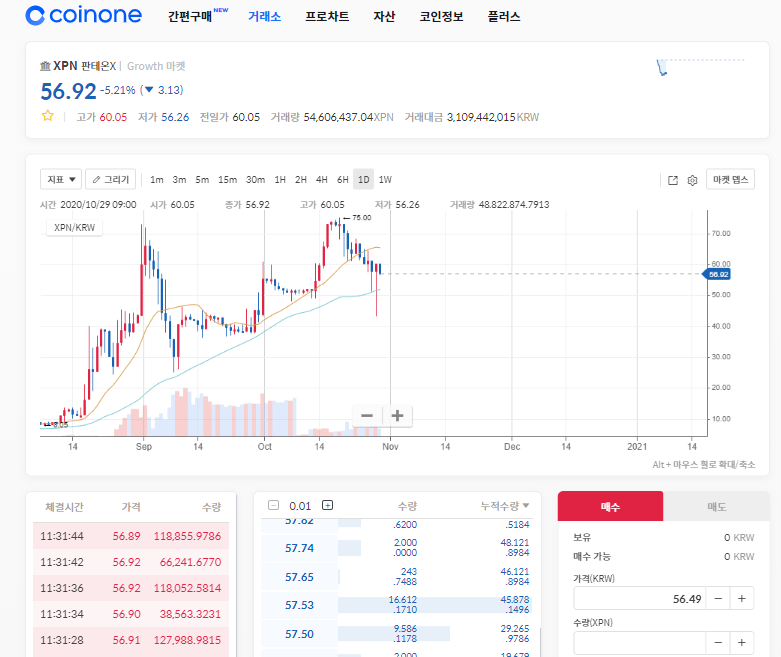781x657 pixels.
Task: Open 코인정보 coin info menu
Action: (x=441, y=16)
